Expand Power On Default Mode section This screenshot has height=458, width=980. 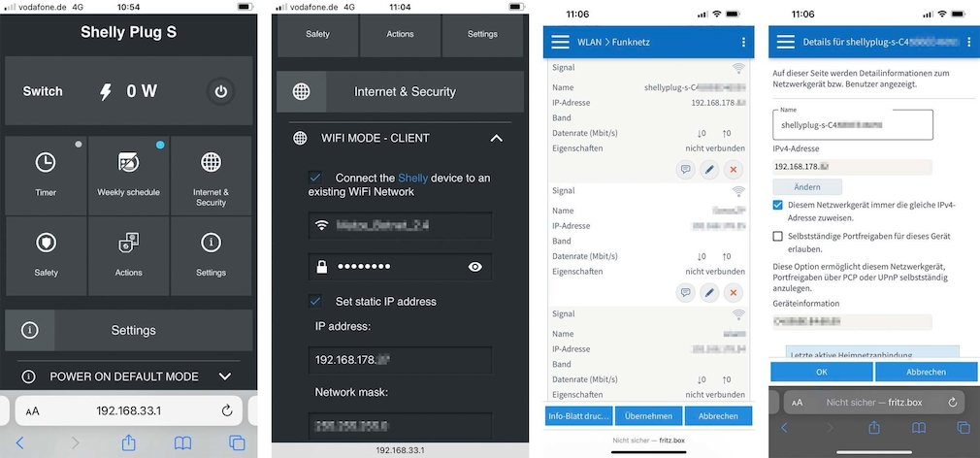pos(225,376)
